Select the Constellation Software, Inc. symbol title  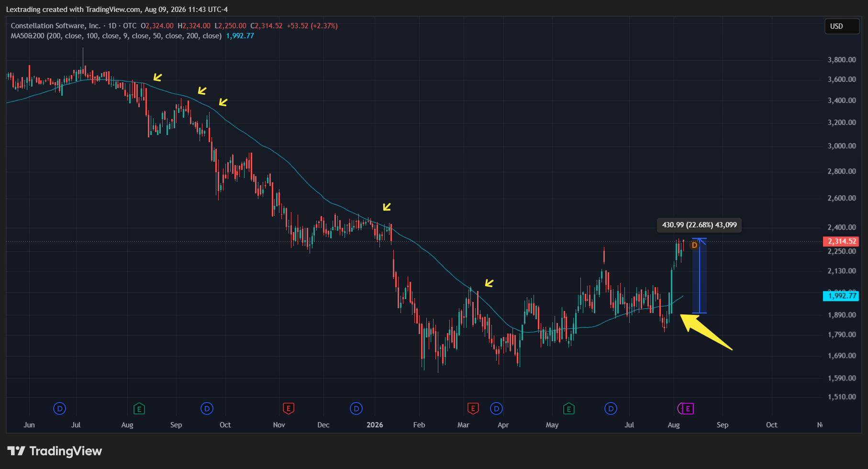(56, 26)
